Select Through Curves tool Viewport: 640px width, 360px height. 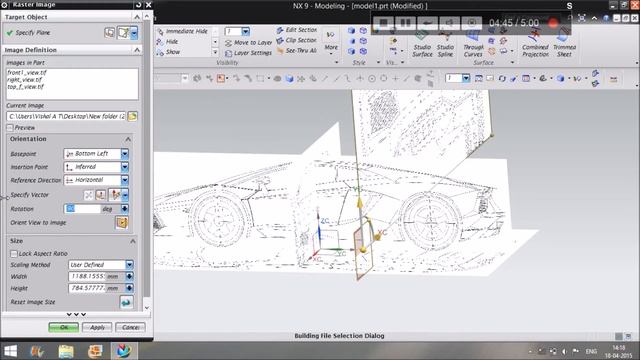[x=473, y=45]
